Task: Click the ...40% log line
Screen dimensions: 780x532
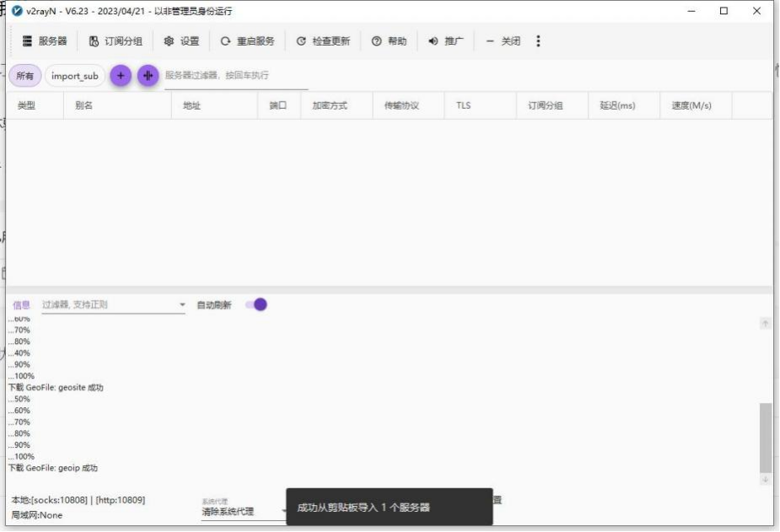Action: pos(19,353)
